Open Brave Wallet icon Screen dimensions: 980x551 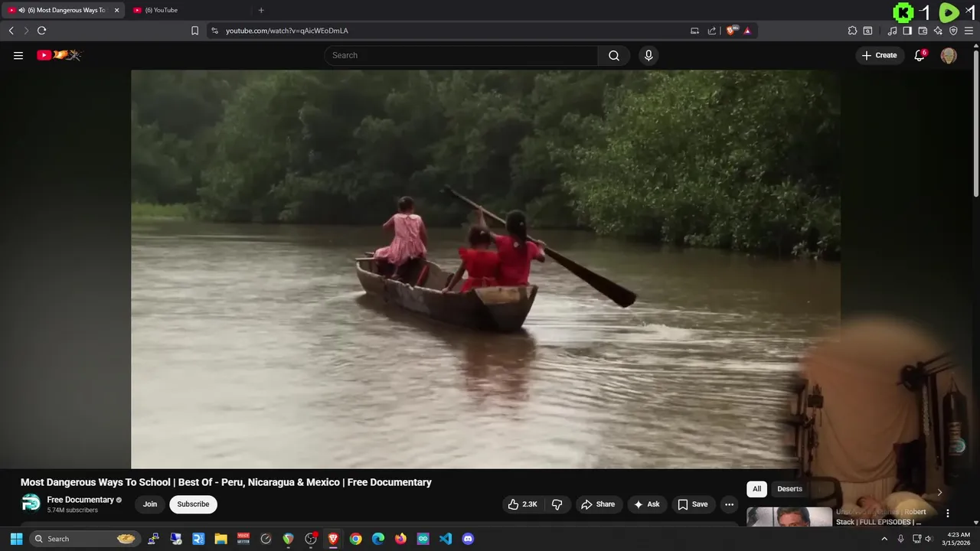[x=923, y=31]
